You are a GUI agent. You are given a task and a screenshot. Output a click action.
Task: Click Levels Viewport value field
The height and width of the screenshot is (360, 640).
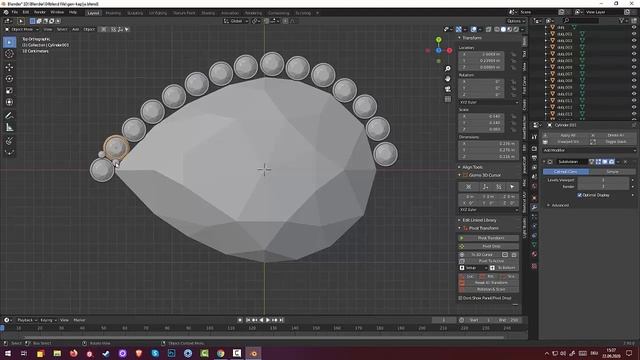click(x=603, y=180)
